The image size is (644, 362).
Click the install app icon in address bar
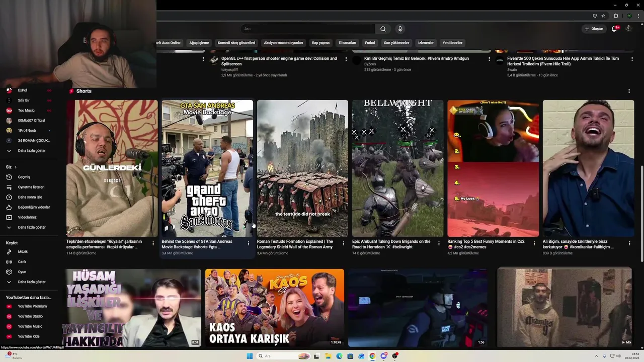(595, 16)
